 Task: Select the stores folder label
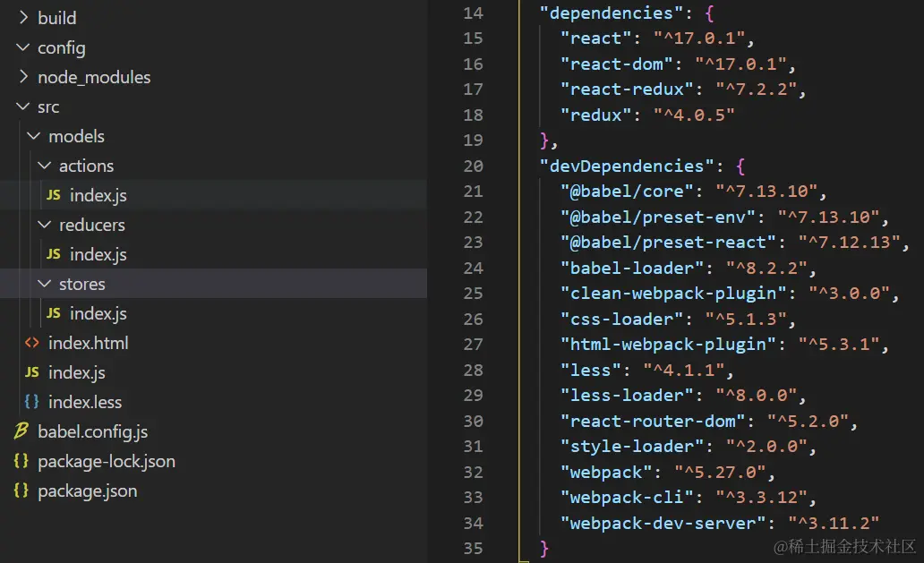[81, 284]
